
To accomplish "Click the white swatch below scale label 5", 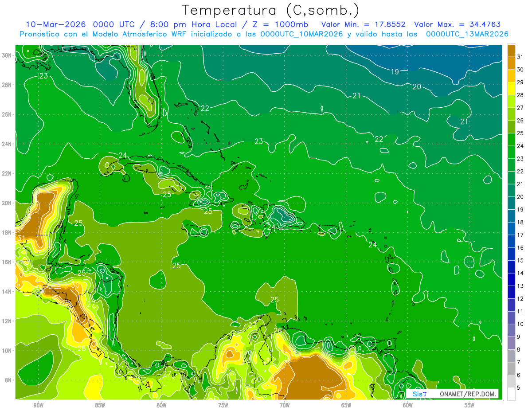I will tap(511, 394).
